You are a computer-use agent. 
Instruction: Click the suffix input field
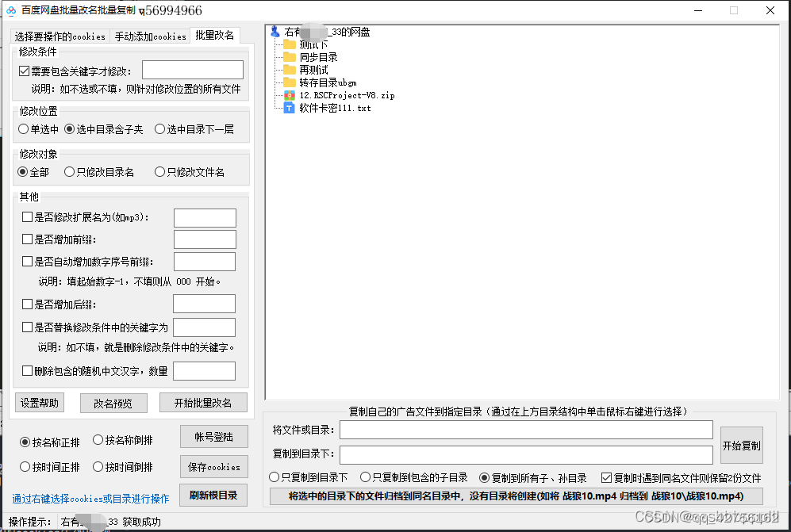(x=205, y=304)
